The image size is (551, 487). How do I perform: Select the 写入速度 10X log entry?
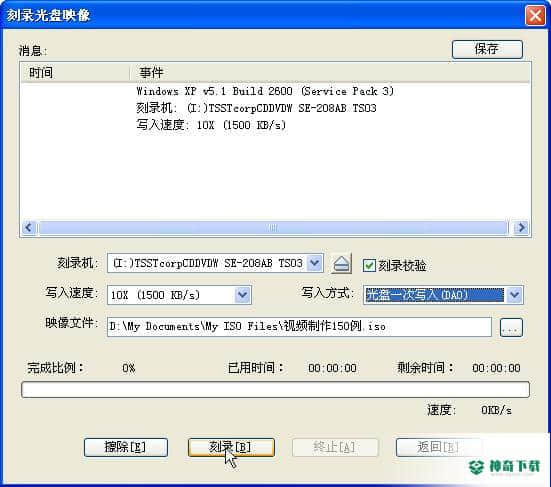click(x=211, y=125)
